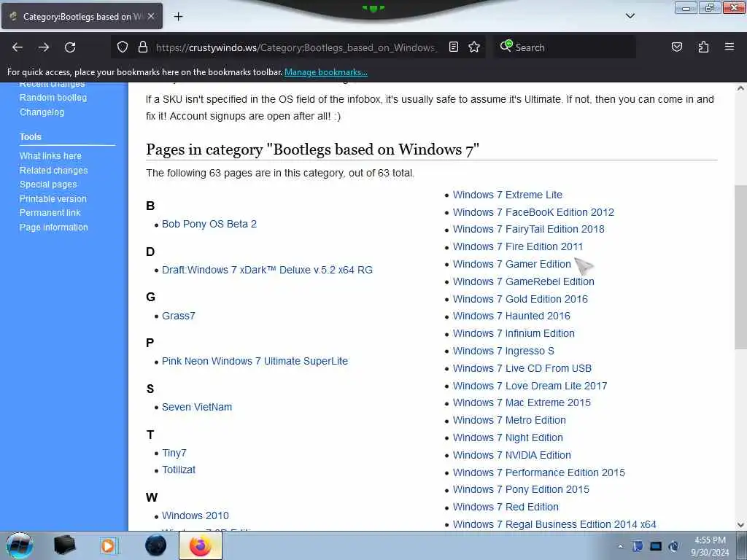Open Windows 7 Mac Extreme 2015
The height and width of the screenshot is (560, 747).
[x=522, y=402]
